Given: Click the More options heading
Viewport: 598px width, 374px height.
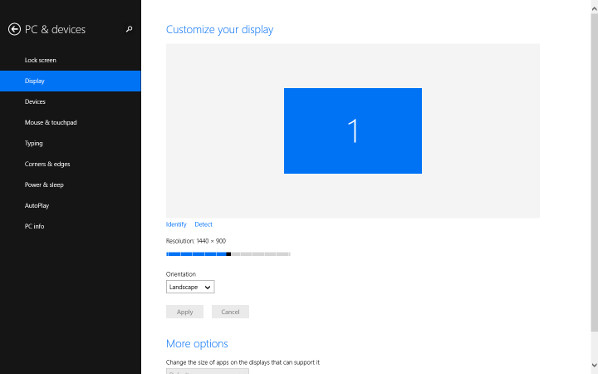Looking at the screenshot, I should click(x=197, y=344).
